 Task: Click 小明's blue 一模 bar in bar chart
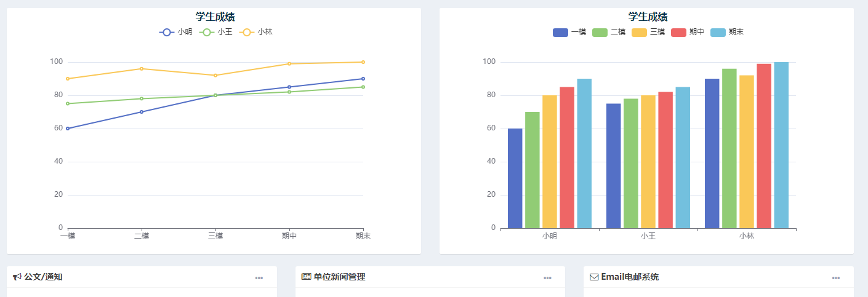pos(515,178)
